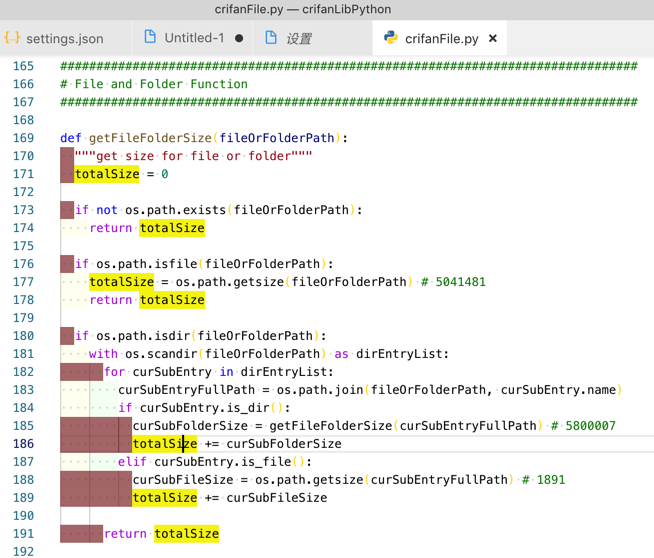654x558 pixels.
Task: Click the file icon on 设置 tab
Action: tap(271, 37)
